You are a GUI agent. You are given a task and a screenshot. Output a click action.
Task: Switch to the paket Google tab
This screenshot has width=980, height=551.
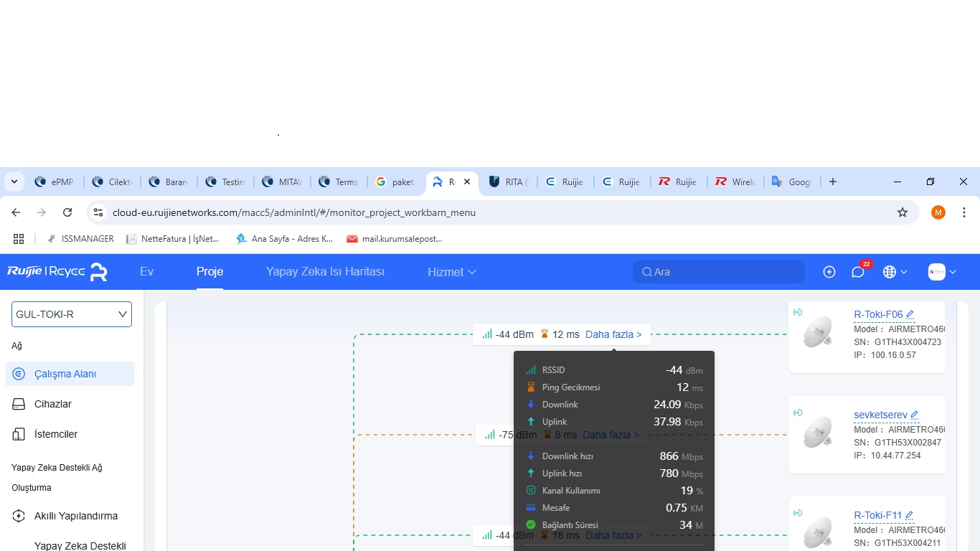(x=395, y=182)
